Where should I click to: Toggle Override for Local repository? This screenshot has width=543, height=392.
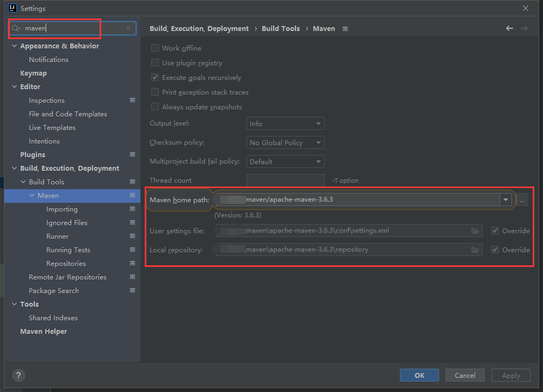(495, 250)
